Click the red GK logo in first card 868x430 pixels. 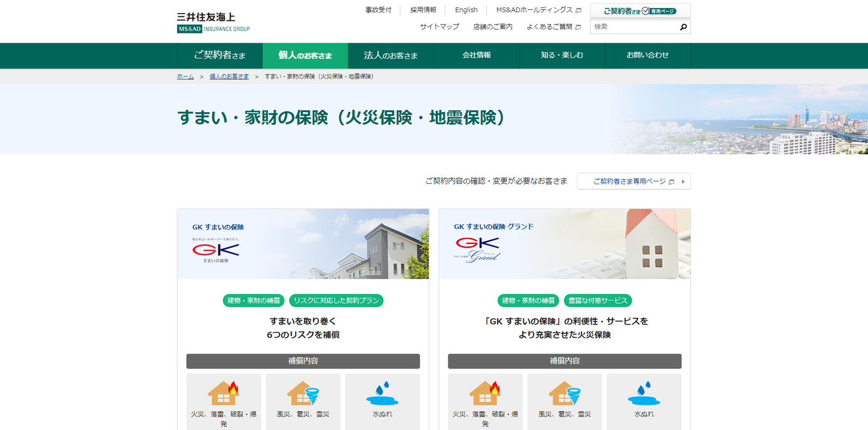point(215,250)
